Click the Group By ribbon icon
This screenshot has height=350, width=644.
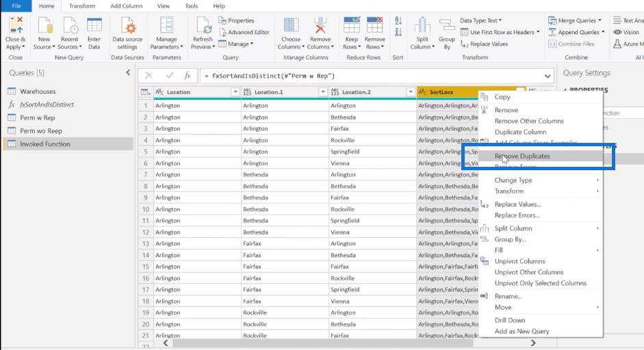[447, 26]
